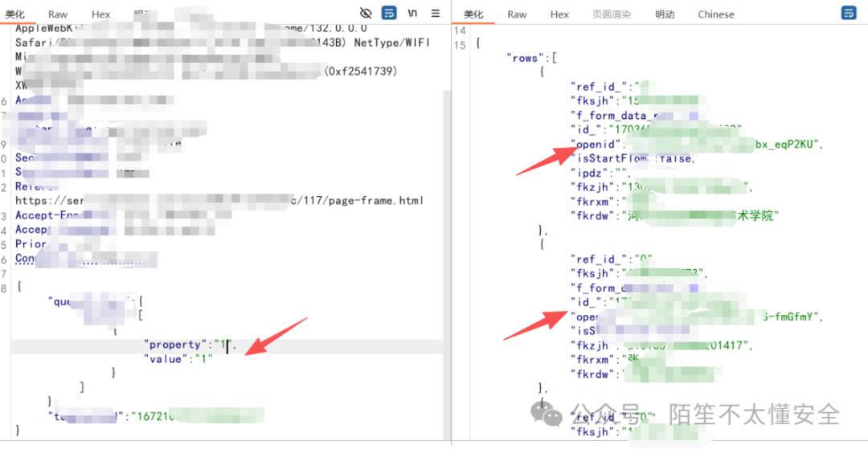
Task: Click the openid line ending bx_eqP2KU
Action: pos(698,145)
